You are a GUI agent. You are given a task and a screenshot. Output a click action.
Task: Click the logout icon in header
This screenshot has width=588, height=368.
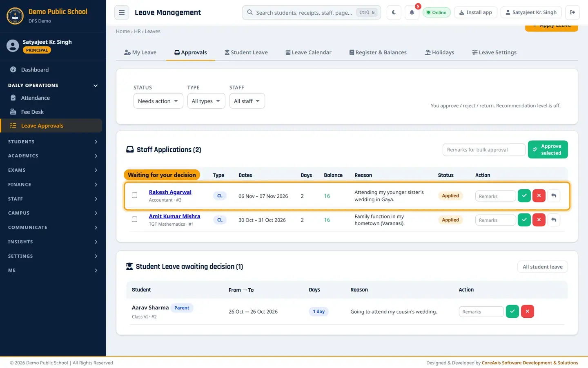click(x=572, y=12)
